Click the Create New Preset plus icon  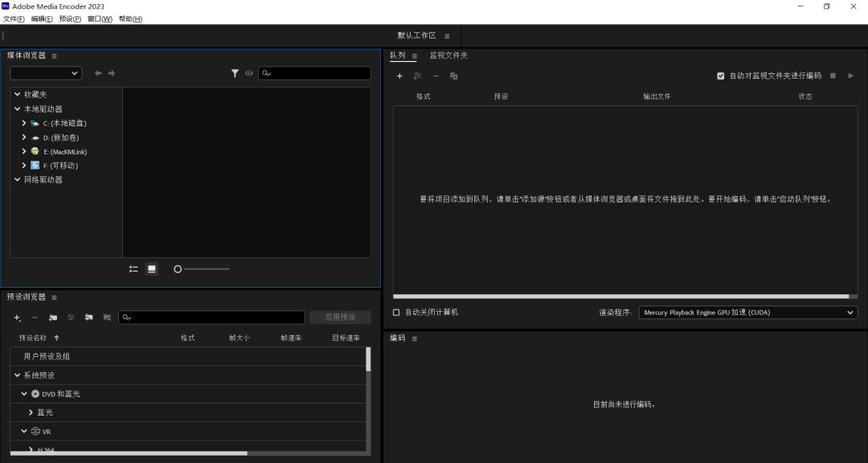[x=16, y=318]
